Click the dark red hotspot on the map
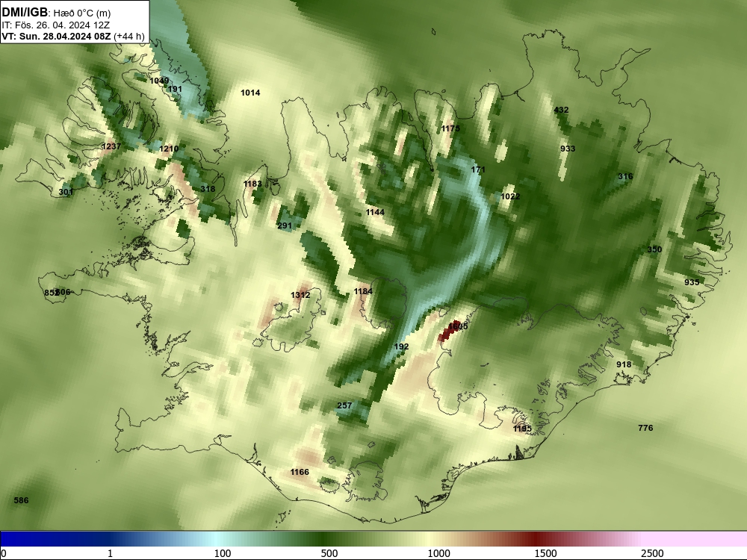This screenshot has width=747, height=560. coord(447,332)
